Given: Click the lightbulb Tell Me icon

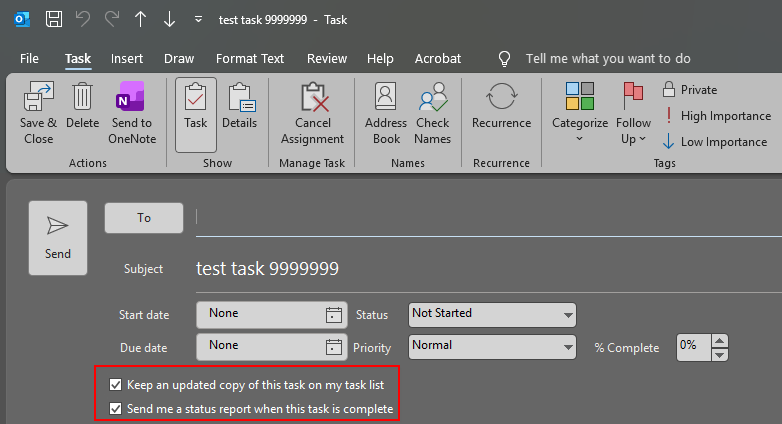Looking at the screenshot, I should click(x=504, y=58).
